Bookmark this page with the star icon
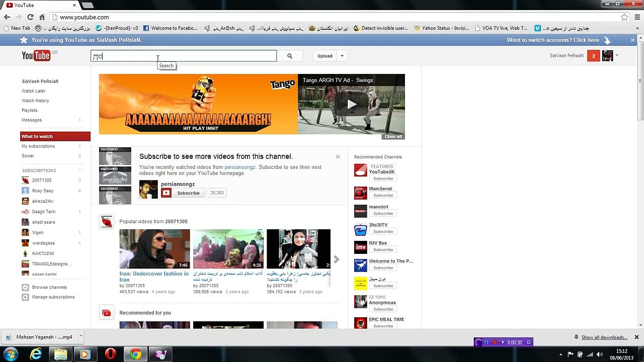 click(x=624, y=17)
